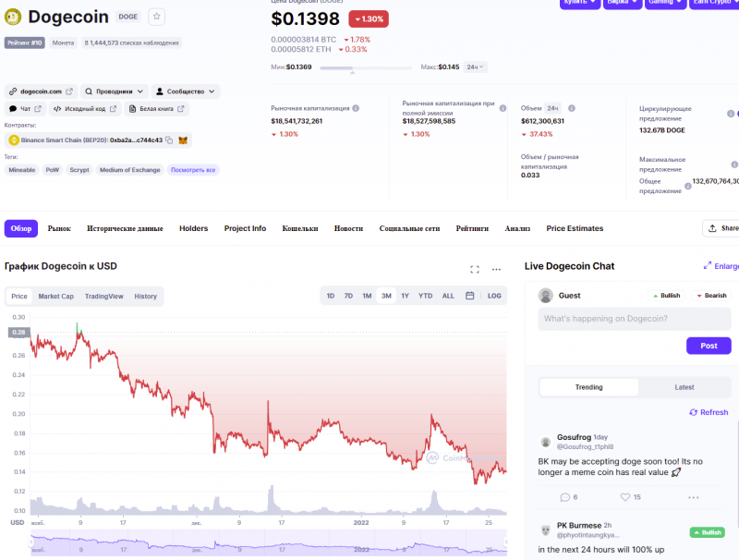Viewport: 739px width, 560px height.
Task: Open info icon next to Объем 24ч
Action: (x=572, y=108)
